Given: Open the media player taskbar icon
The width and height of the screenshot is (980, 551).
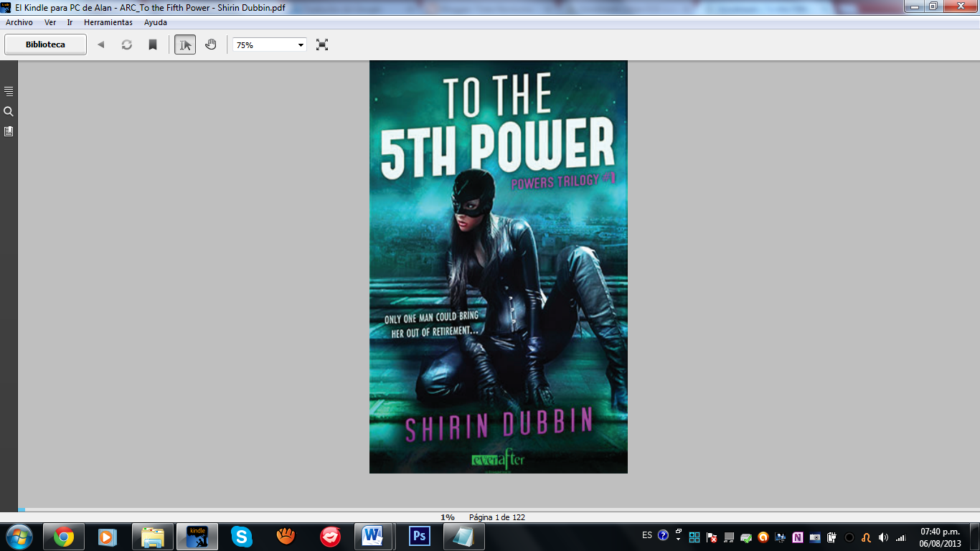Looking at the screenshot, I should click(108, 537).
